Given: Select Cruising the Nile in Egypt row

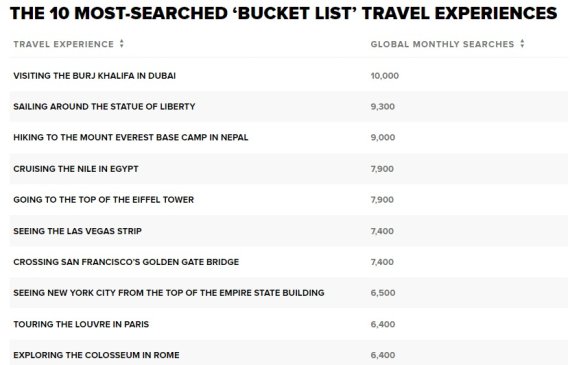Looking at the screenshot, I should tap(289, 169).
